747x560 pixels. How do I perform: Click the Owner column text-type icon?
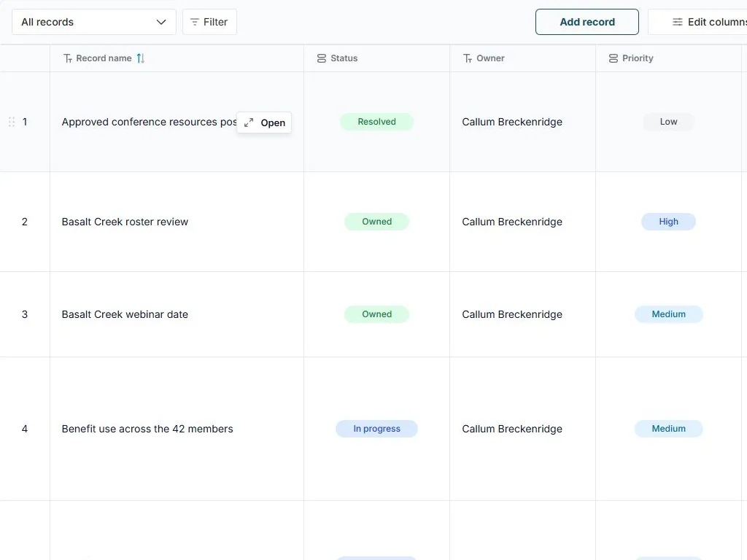468,58
